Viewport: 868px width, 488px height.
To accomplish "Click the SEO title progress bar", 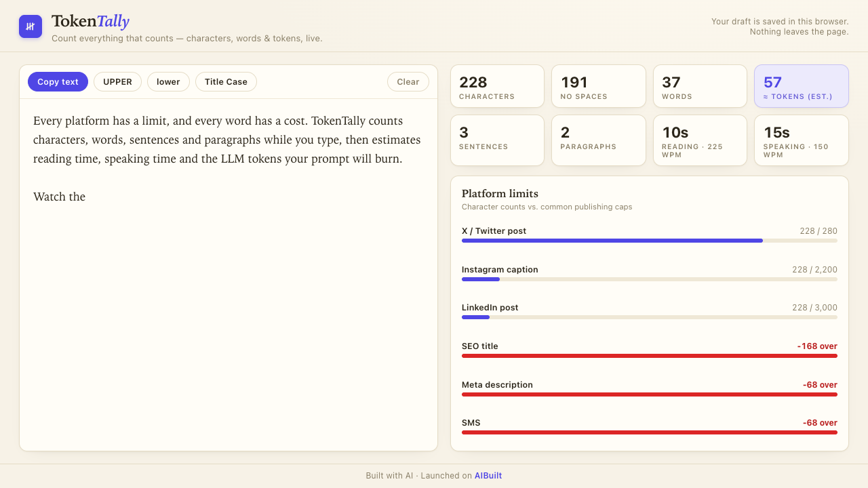I will coord(650,356).
